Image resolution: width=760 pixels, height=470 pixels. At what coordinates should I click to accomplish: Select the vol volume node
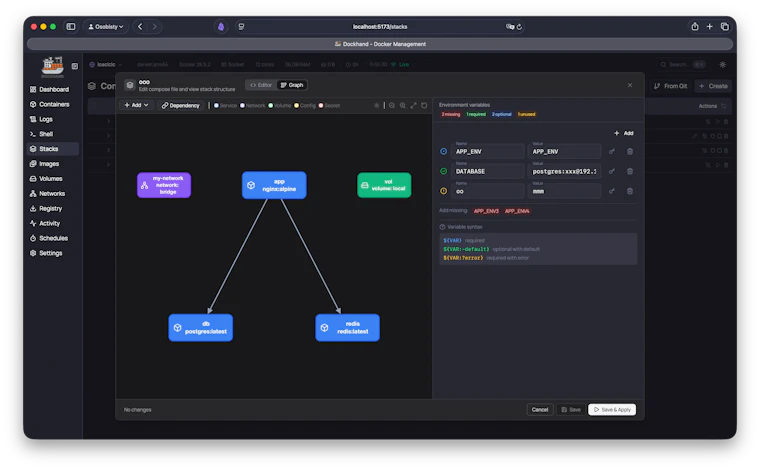tap(384, 185)
